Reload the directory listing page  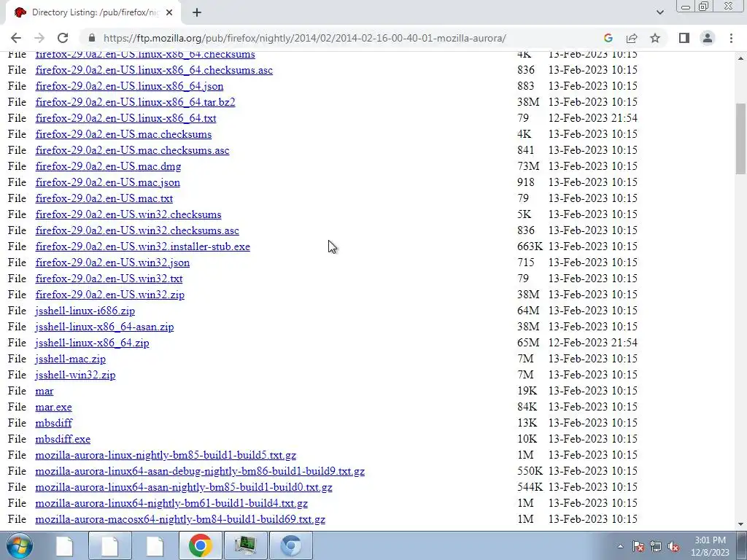(63, 38)
